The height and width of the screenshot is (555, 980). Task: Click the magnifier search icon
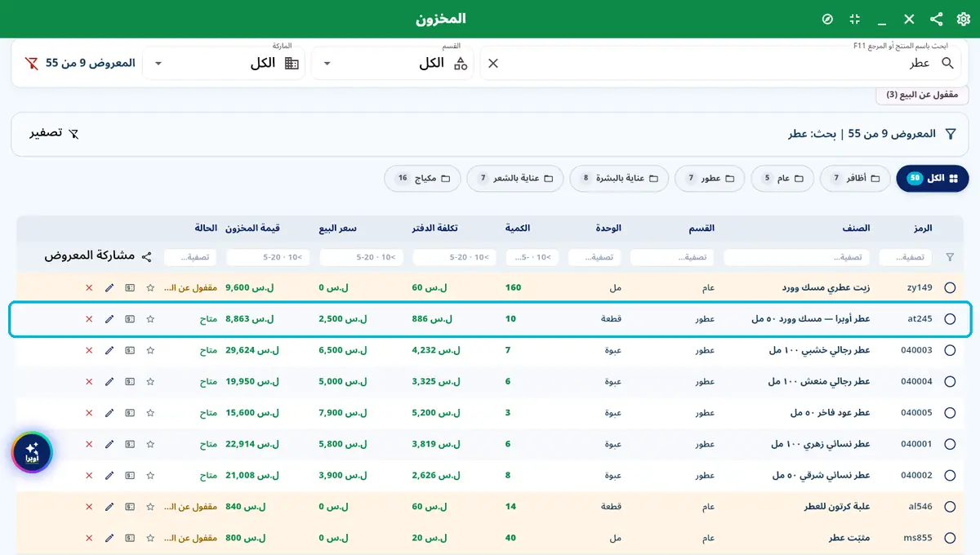pyautogui.click(x=948, y=63)
